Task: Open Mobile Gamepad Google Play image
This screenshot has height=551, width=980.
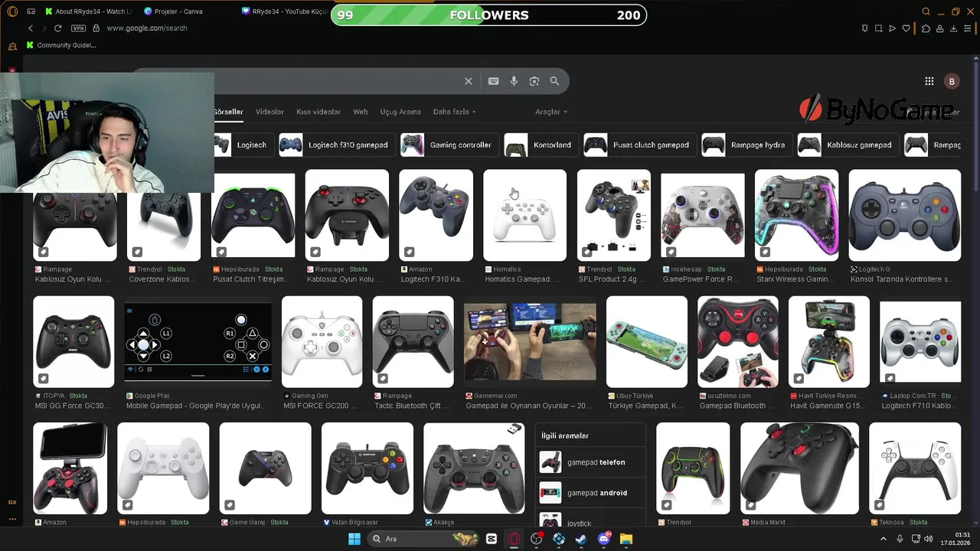Action: [198, 341]
